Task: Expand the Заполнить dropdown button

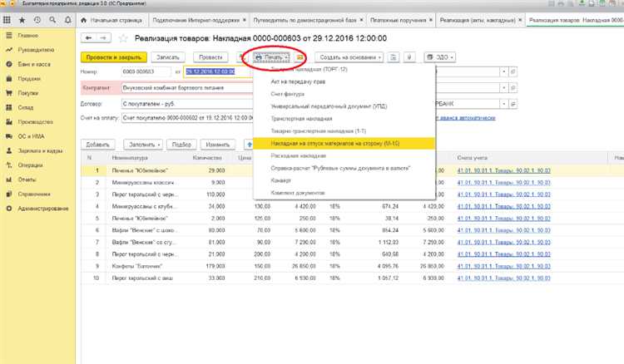Action: (x=144, y=145)
